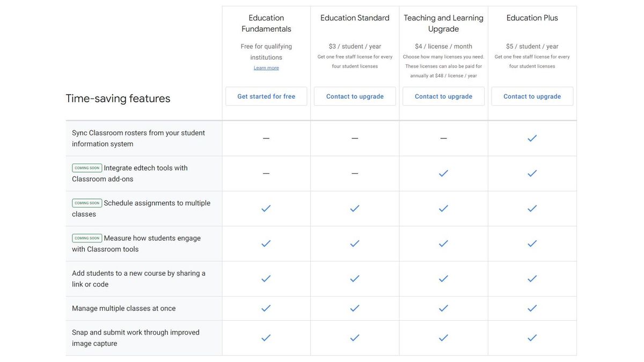Click Get started for free
Viewport: 644px width, 362px height.
pyautogui.click(x=266, y=95)
